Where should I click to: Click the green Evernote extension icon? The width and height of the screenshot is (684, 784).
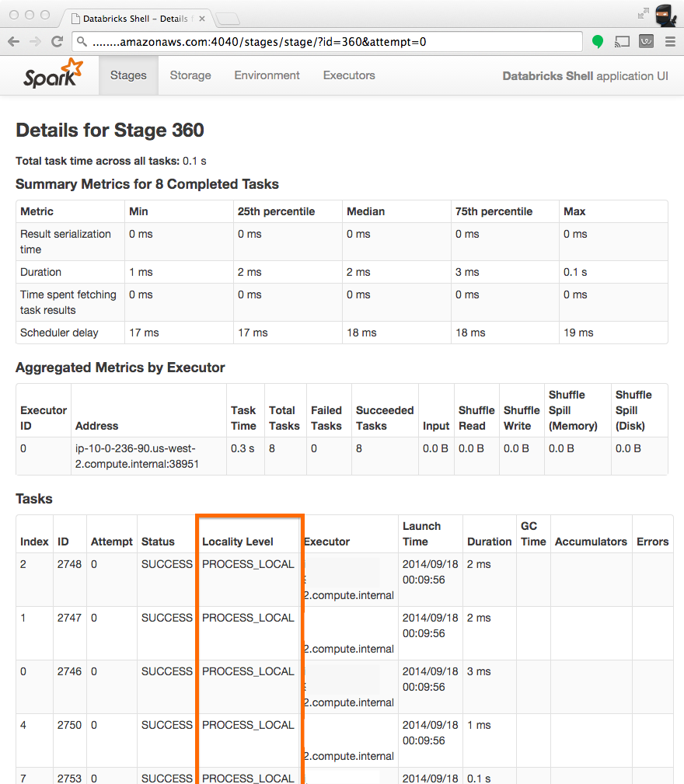point(598,42)
